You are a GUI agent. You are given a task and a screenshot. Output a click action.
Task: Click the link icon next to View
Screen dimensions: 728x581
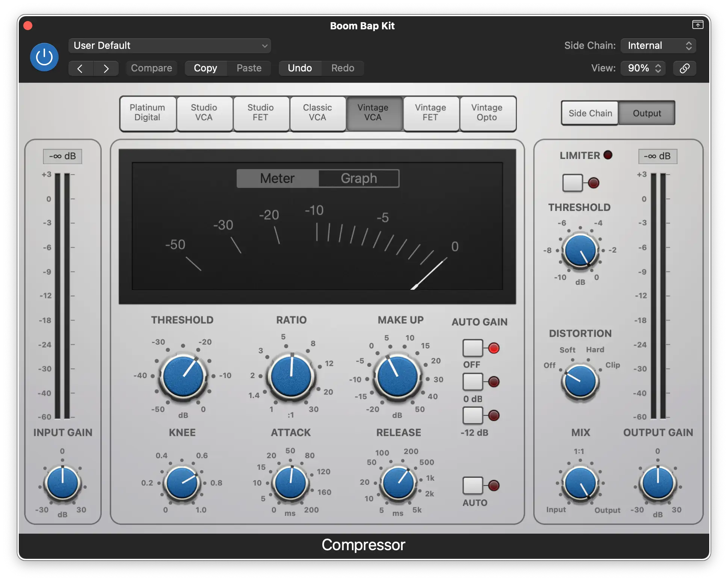684,68
